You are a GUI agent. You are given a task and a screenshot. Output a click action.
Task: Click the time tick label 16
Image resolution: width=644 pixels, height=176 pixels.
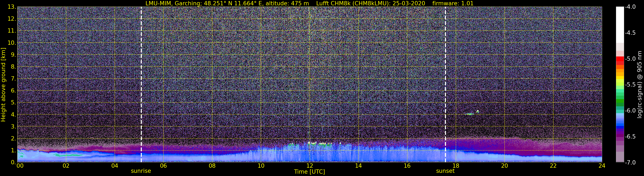point(407,166)
